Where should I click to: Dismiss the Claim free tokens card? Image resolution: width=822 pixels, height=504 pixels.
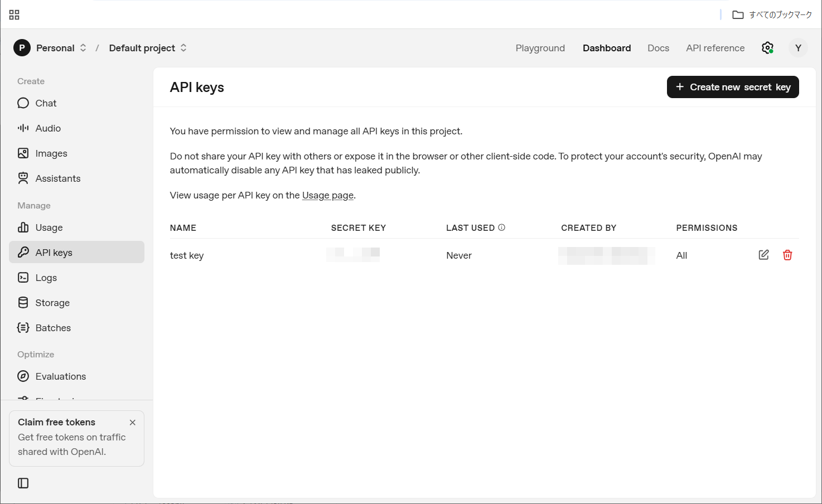click(x=132, y=423)
